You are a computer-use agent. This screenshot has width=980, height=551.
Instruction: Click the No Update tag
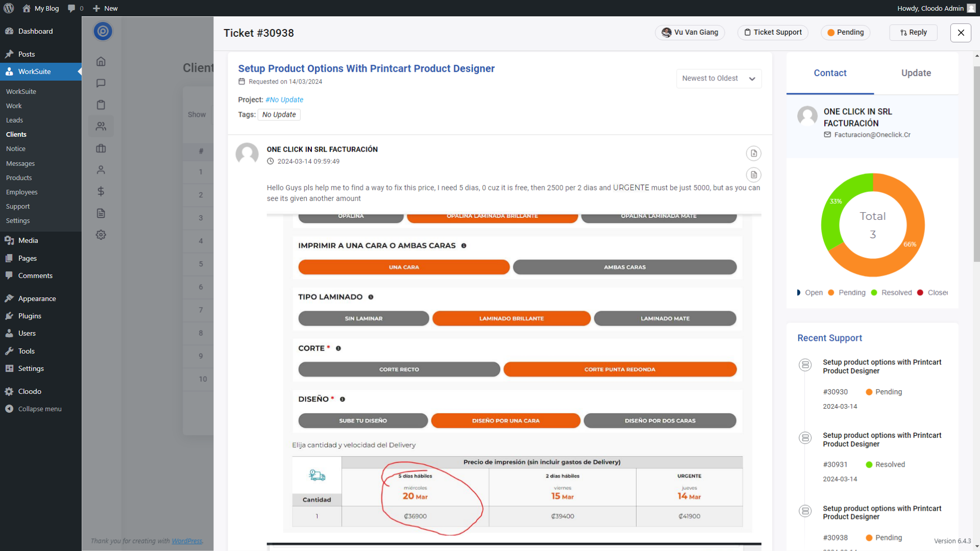279,115
